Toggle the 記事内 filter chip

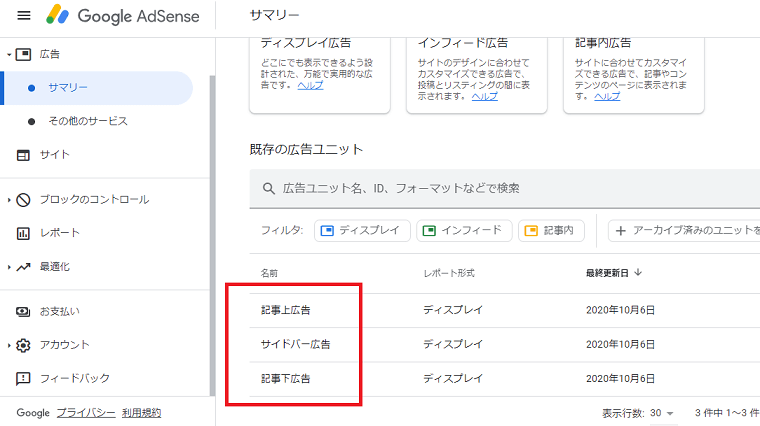coord(551,231)
